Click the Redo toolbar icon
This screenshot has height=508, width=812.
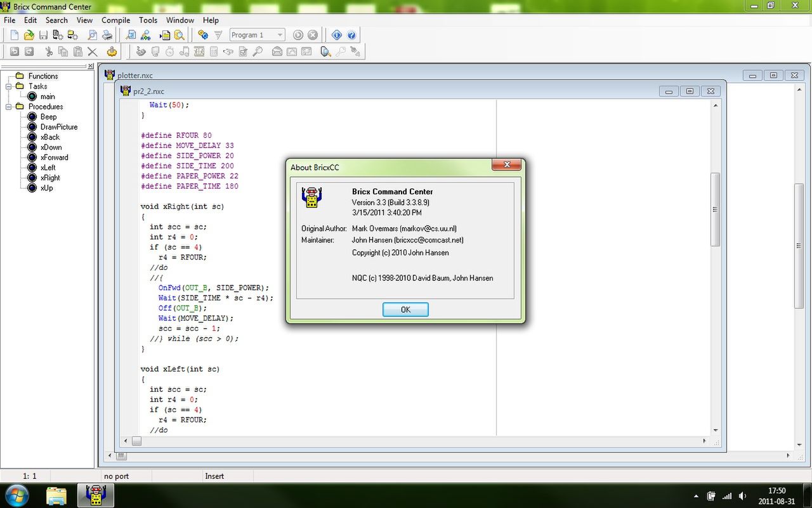click(x=29, y=51)
